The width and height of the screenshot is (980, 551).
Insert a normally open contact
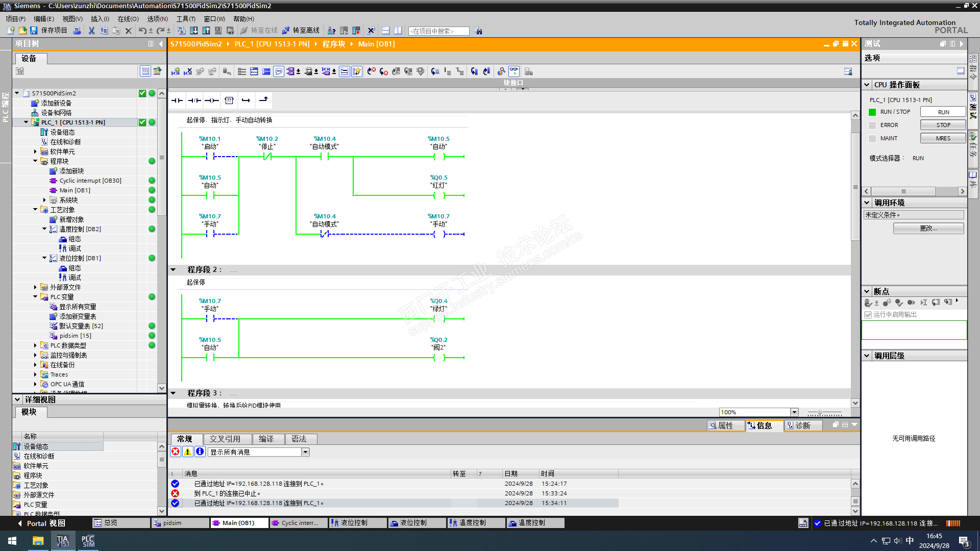pyautogui.click(x=177, y=101)
